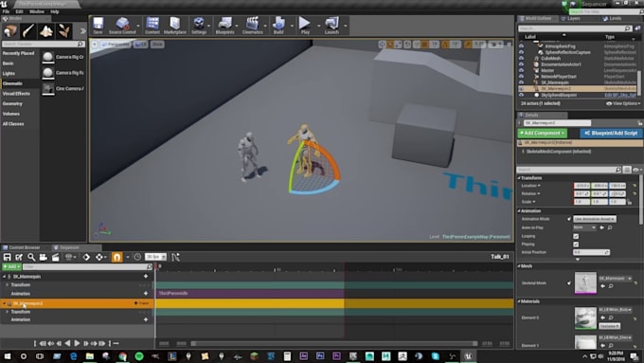This screenshot has height=363, width=644.
Task: Toggle the Sequencer snapping magnet icon
Action: coord(117,258)
